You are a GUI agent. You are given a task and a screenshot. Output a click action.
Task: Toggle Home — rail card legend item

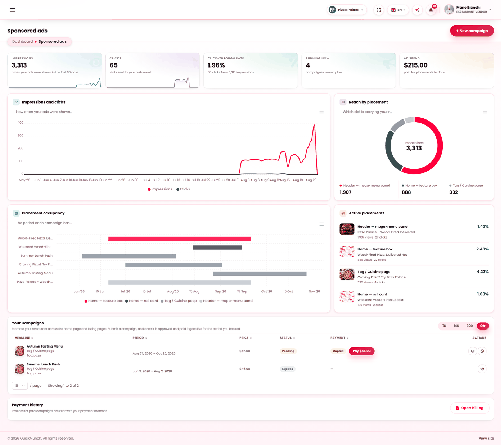(x=141, y=301)
